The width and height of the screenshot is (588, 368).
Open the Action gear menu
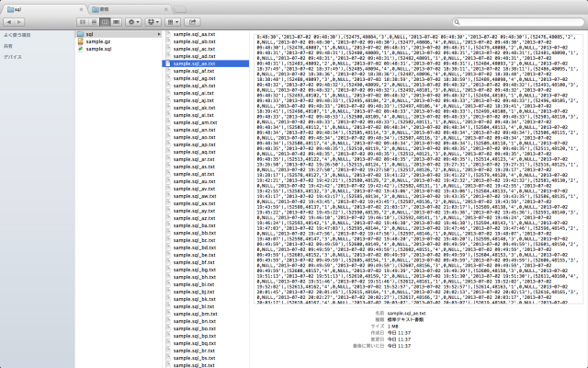click(133, 19)
